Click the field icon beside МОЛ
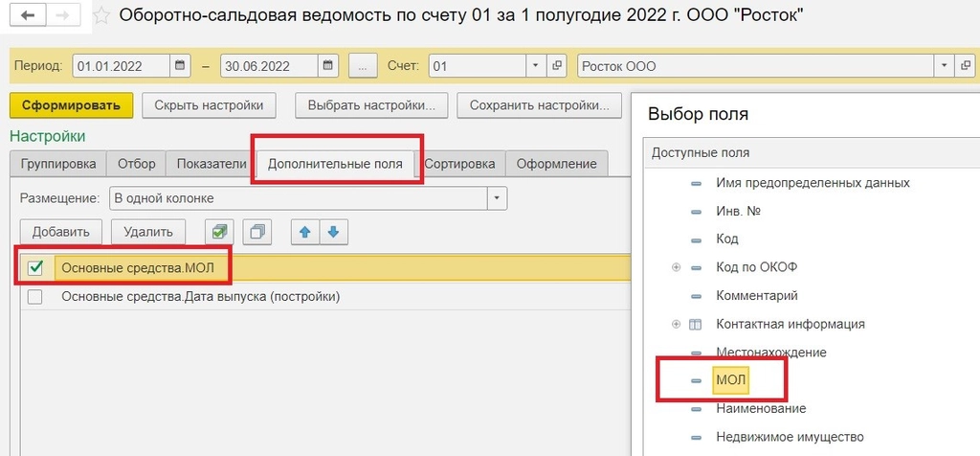The width and height of the screenshot is (980, 456). [x=696, y=380]
